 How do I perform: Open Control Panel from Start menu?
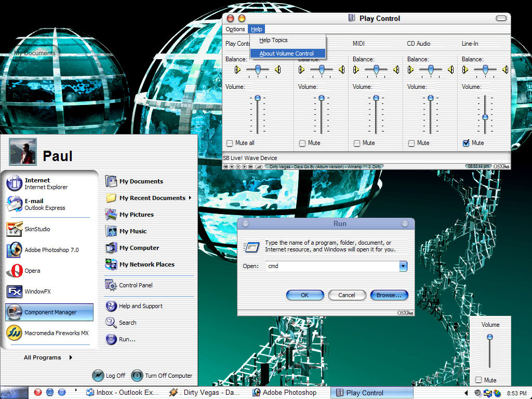[x=129, y=285]
